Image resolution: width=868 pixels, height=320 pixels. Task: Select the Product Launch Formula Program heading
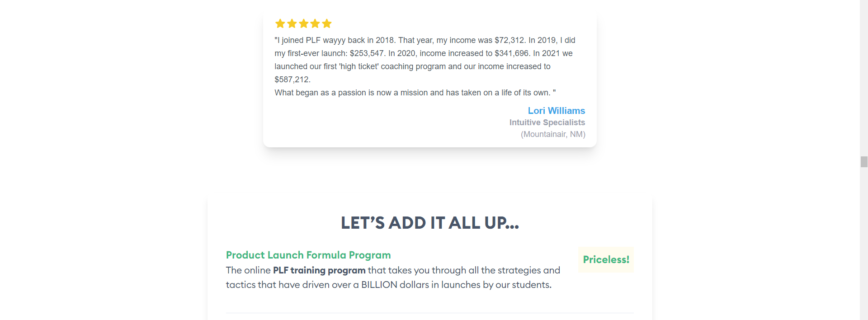click(x=308, y=255)
